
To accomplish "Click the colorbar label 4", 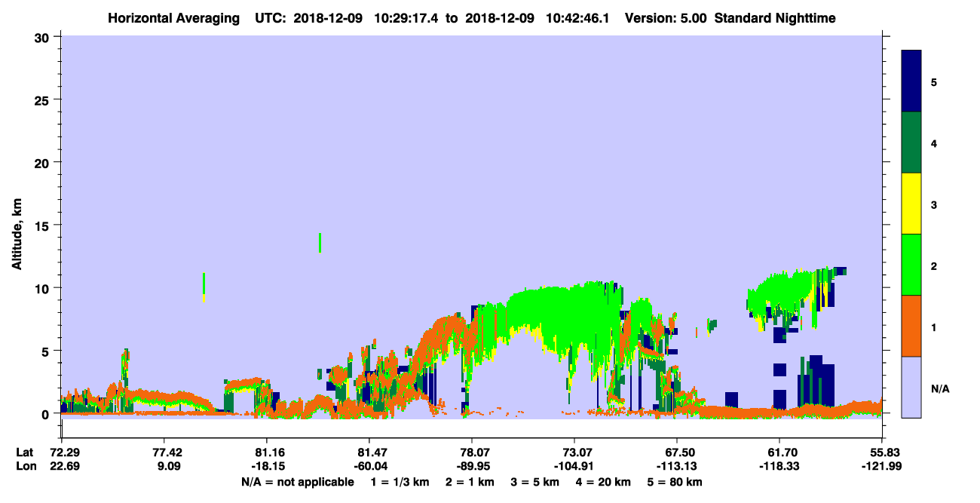I will [934, 143].
